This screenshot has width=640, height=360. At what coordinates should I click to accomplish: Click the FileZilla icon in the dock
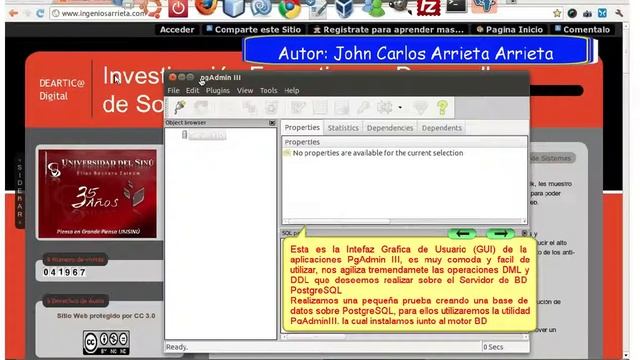point(428,7)
